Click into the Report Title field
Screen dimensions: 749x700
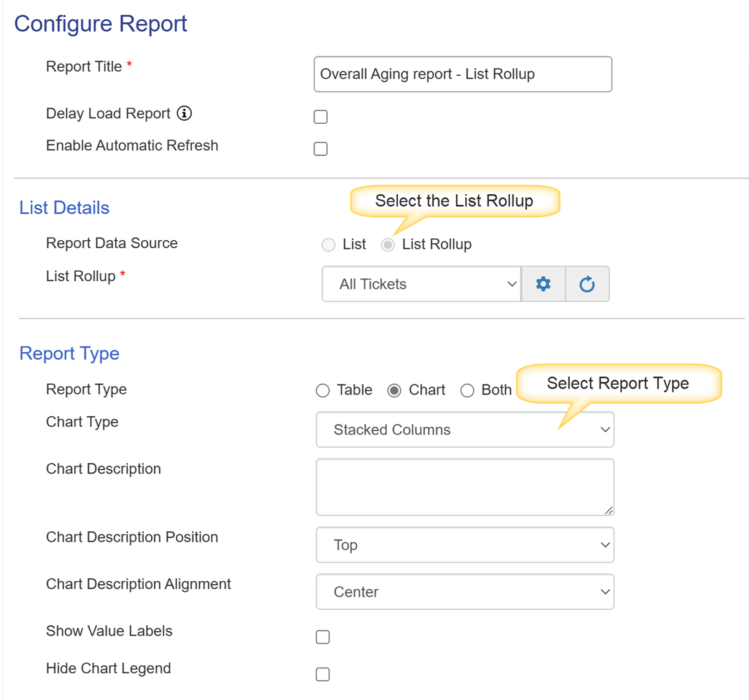[463, 74]
